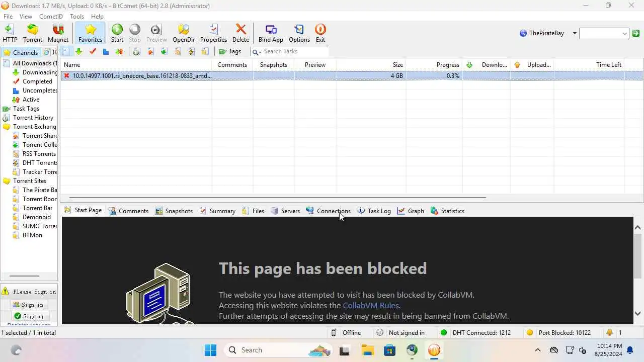Start the selected task with Start
644x362 pixels.
117,33
